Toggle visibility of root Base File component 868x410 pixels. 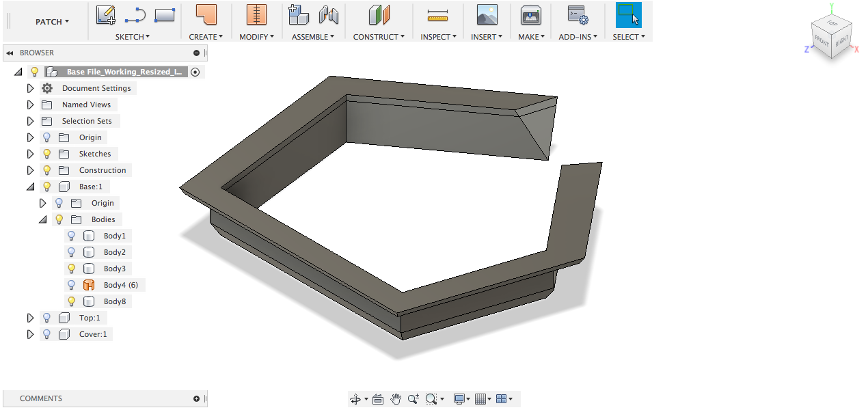pos(34,72)
